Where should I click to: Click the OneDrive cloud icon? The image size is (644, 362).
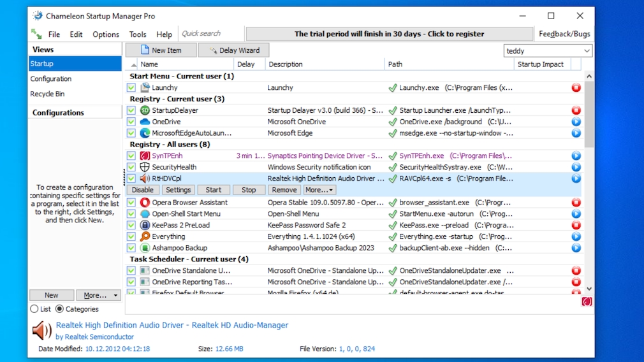pyautogui.click(x=145, y=122)
